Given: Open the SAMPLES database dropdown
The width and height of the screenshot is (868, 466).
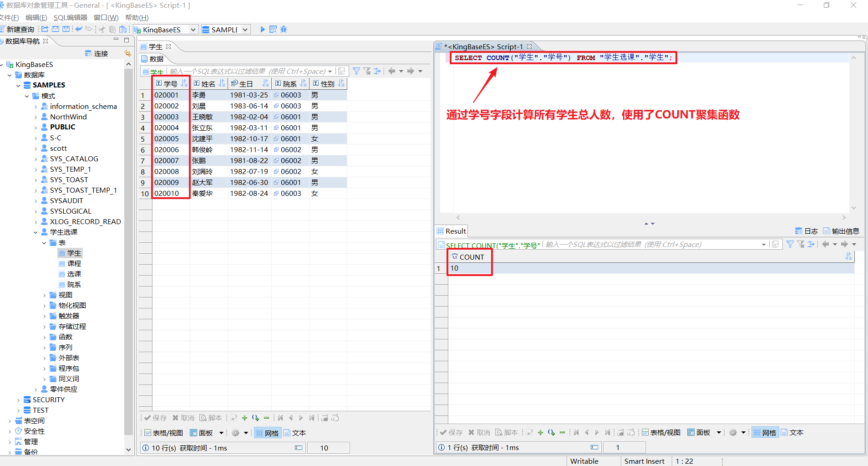Looking at the screenshot, I should click(245, 30).
